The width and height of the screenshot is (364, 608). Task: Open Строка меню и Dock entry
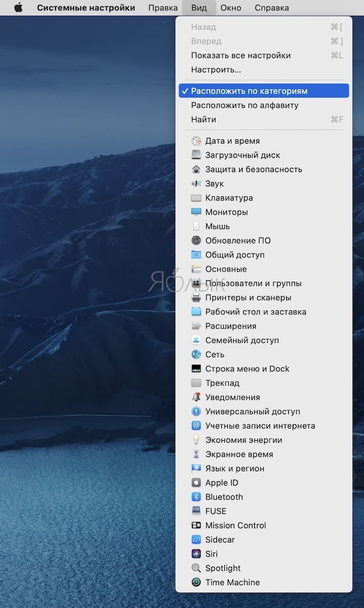coord(264,369)
